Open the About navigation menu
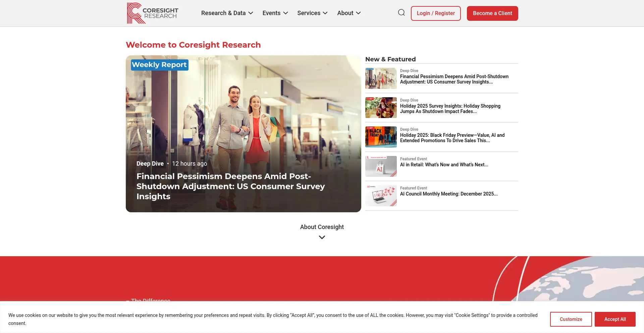 (348, 13)
